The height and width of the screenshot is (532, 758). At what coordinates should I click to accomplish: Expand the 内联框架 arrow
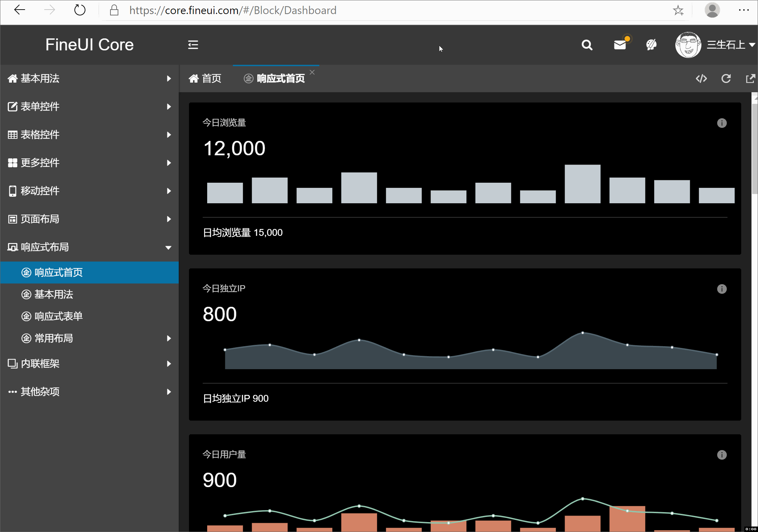click(x=169, y=364)
